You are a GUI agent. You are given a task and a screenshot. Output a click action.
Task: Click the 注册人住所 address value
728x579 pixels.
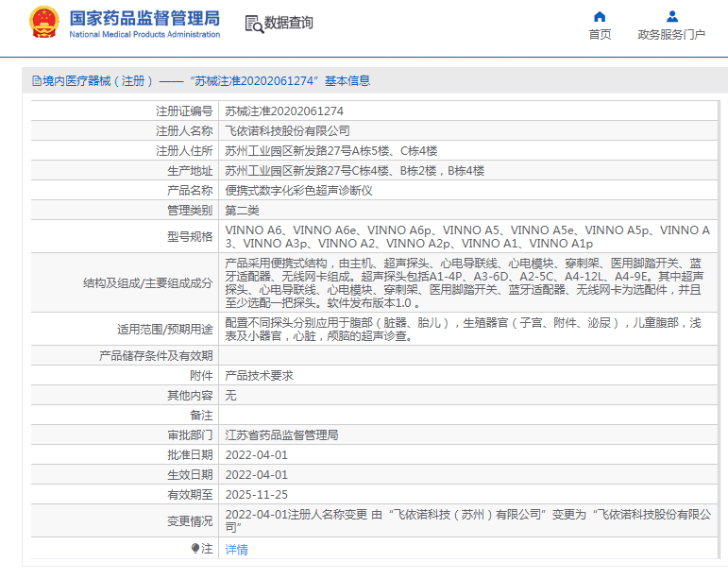[331, 151]
